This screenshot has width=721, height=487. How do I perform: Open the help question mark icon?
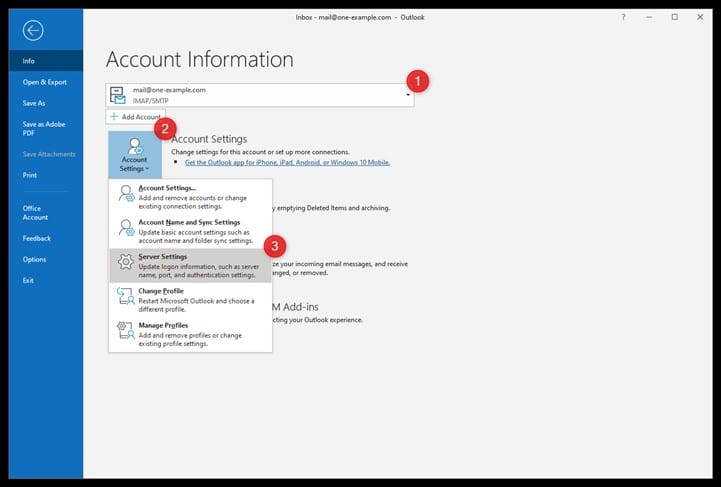[623, 17]
